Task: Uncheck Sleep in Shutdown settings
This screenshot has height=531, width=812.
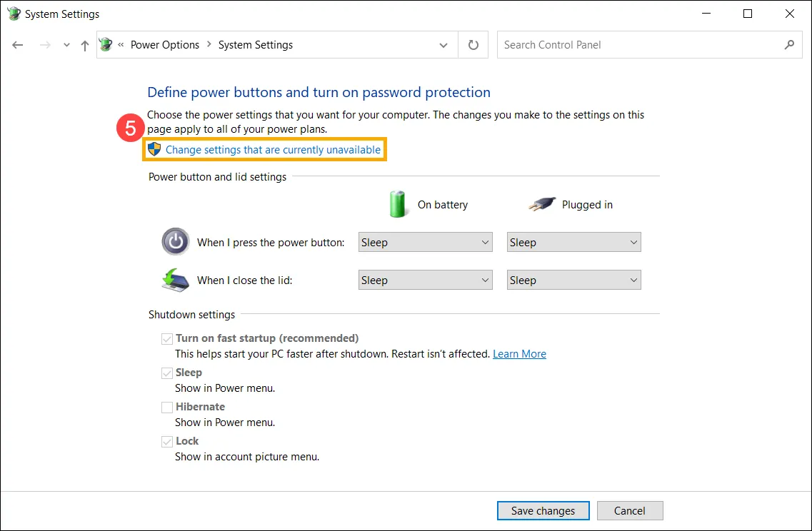Action: (x=166, y=373)
